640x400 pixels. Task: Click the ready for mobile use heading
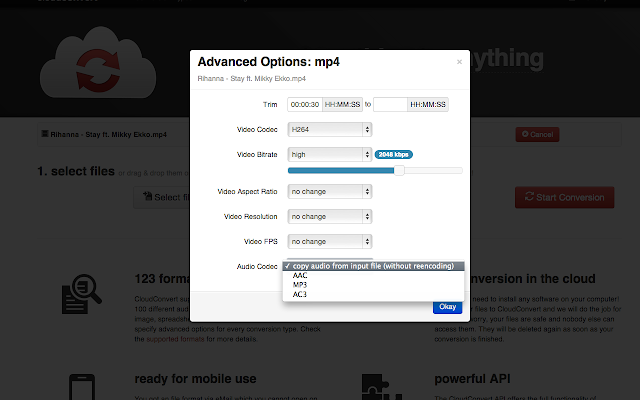[196, 379]
